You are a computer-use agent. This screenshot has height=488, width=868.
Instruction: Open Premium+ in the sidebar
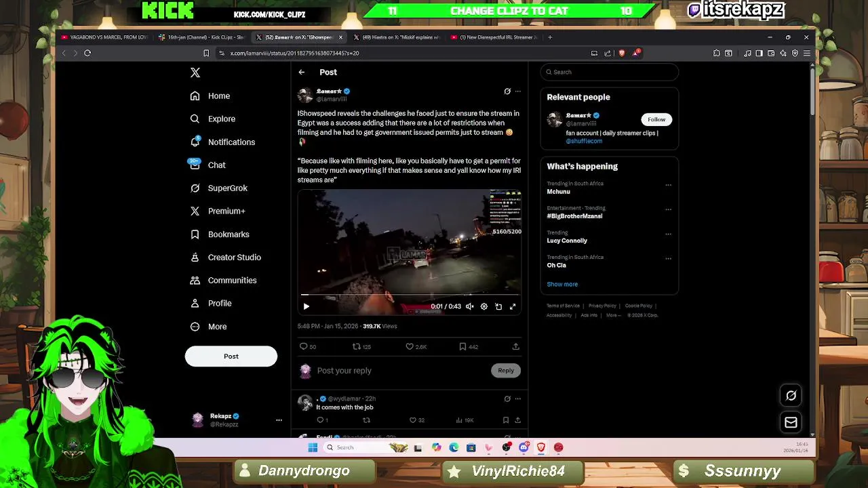(217, 211)
